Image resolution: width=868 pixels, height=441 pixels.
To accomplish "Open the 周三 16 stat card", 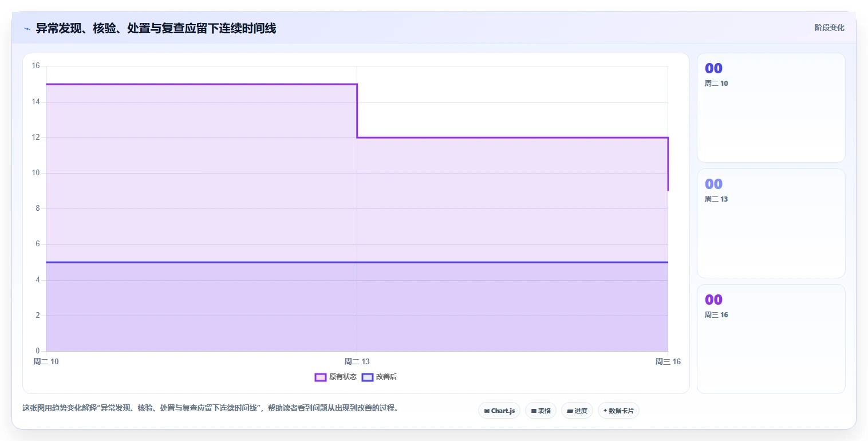I will coord(771,339).
